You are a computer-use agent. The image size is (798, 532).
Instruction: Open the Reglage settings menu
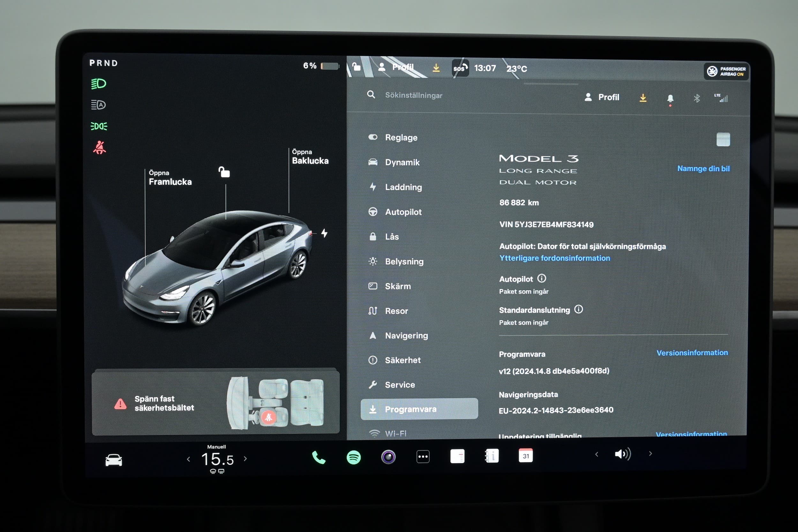(x=394, y=138)
